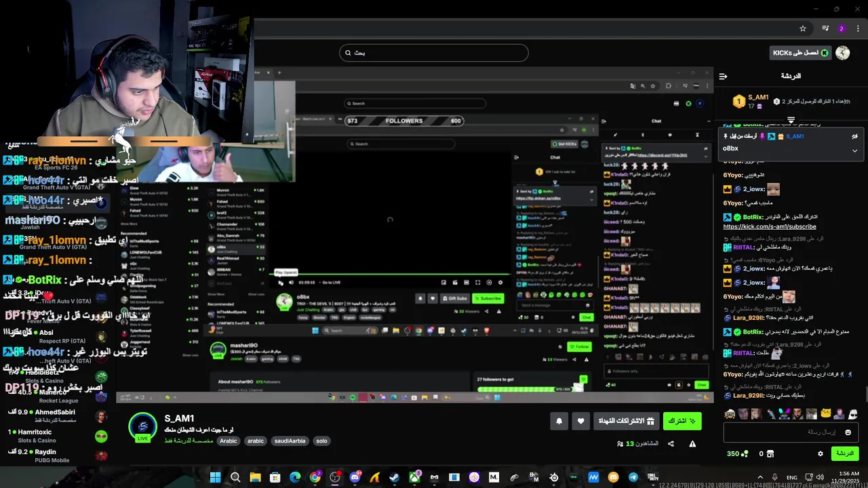
Task: Toggle stream notifications bell icon
Action: click(x=559, y=421)
